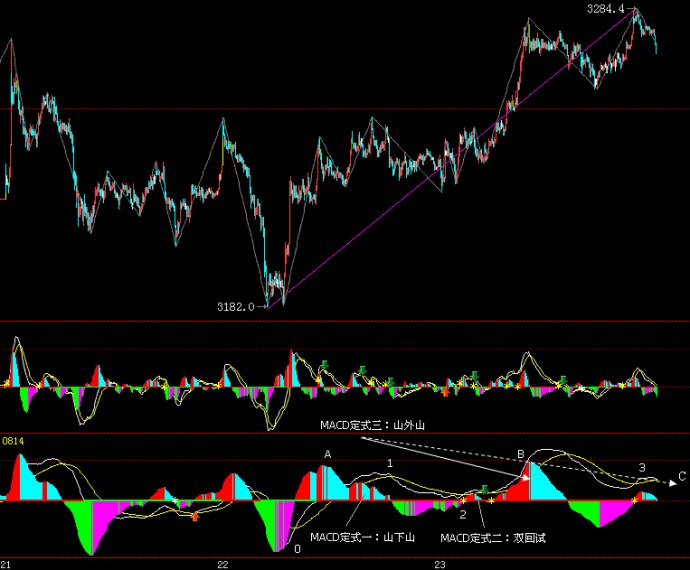Click the orange up arrow in bottom MACD panel
690x570 pixels.
[195, 516]
